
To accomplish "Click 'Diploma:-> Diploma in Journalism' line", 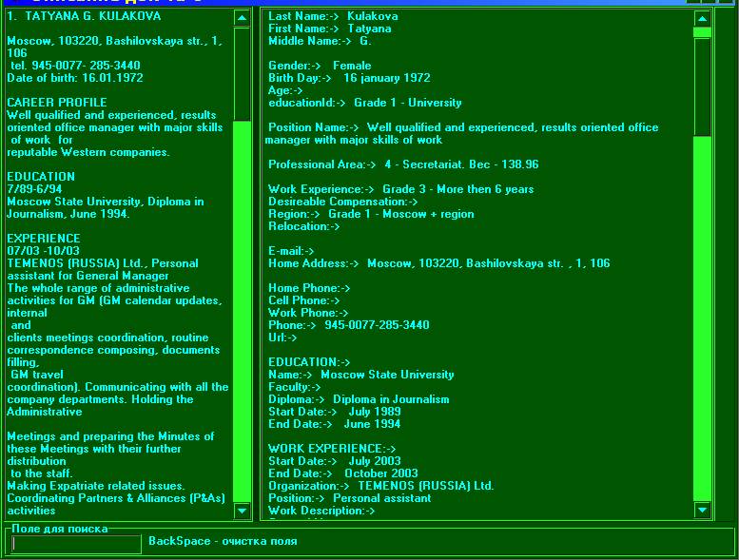I will coord(359,399).
